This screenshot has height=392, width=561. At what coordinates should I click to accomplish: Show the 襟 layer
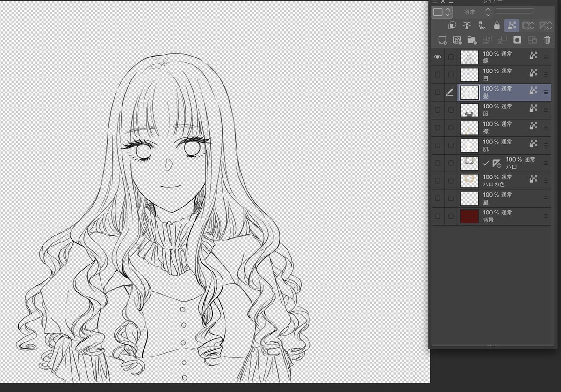437,128
